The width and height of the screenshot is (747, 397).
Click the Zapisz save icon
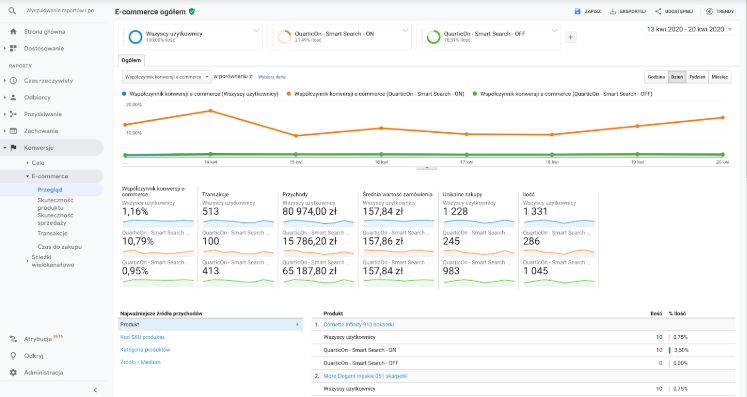tap(577, 11)
